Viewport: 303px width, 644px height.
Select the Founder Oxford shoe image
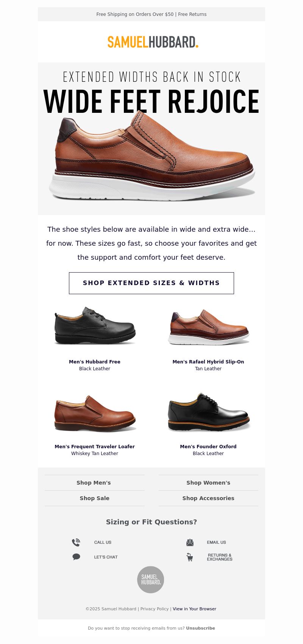click(x=208, y=412)
